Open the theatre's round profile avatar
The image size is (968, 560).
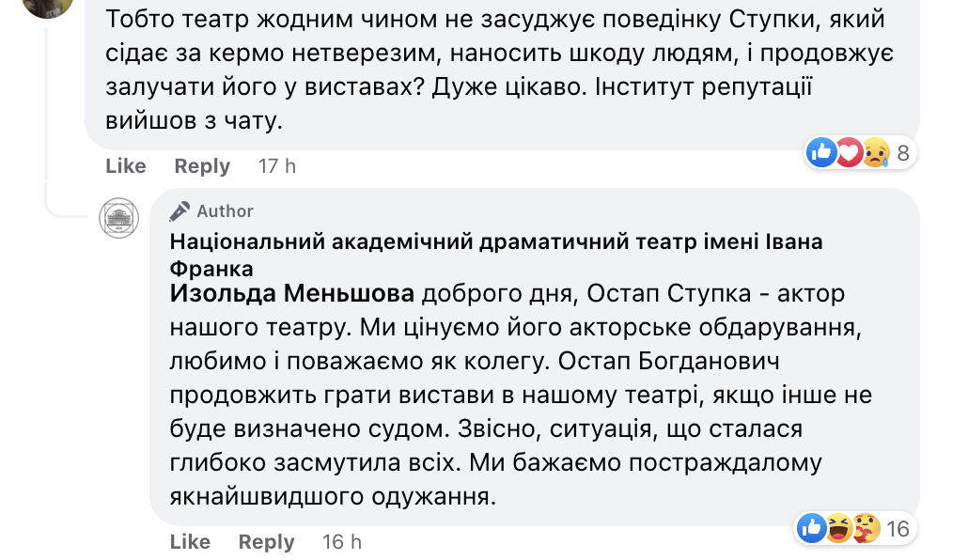coord(119,218)
